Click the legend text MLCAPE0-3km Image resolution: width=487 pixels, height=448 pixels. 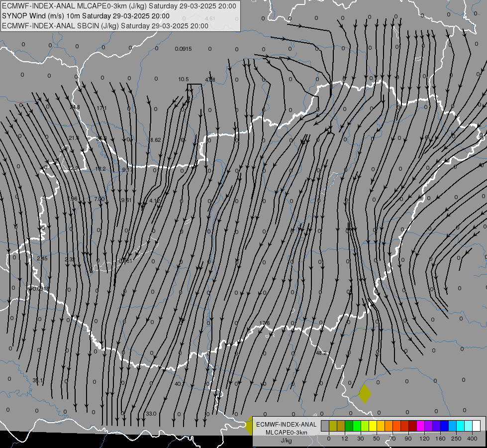coord(286,433)
